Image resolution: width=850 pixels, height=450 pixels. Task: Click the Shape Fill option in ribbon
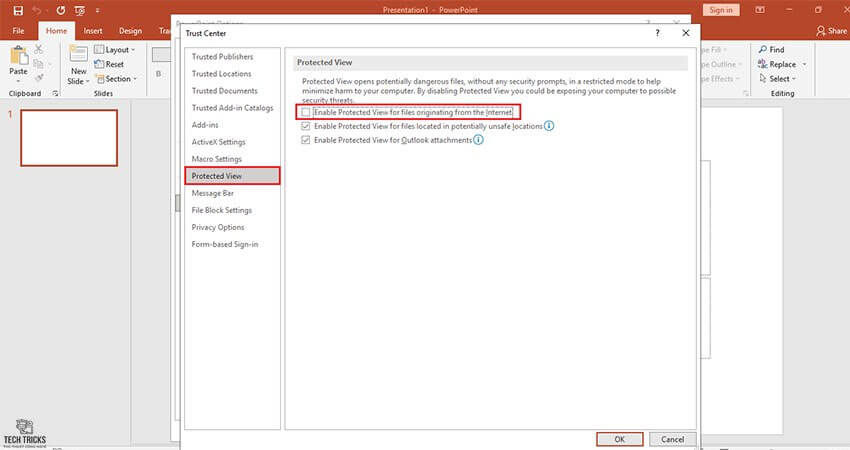point(713,49)
